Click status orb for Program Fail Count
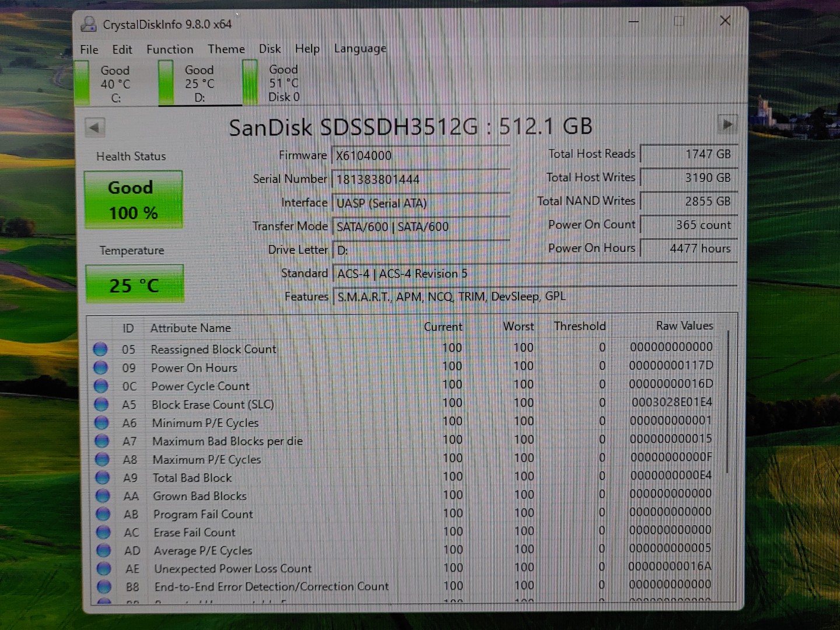 103,514
